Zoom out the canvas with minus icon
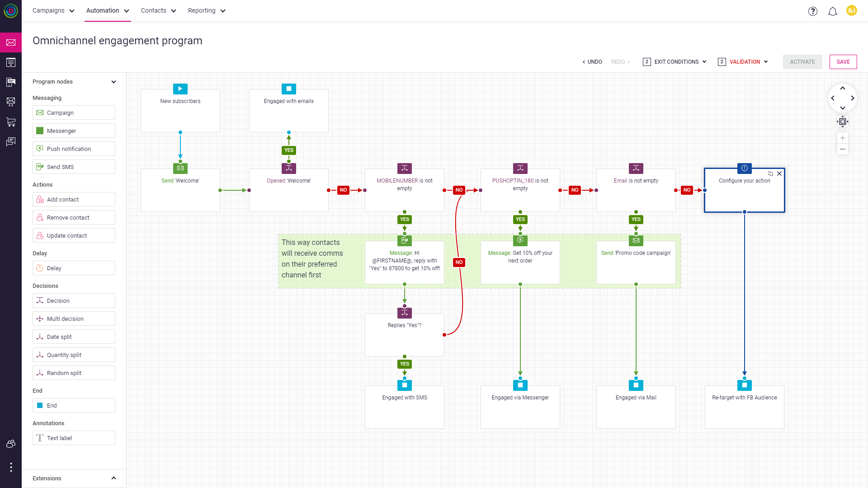 [x=843, y=149]
